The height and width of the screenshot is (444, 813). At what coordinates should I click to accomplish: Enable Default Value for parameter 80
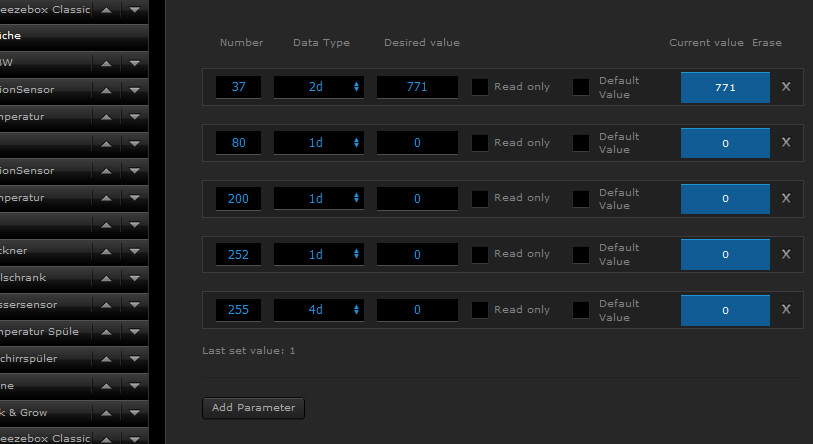click(x=581, y=143)
